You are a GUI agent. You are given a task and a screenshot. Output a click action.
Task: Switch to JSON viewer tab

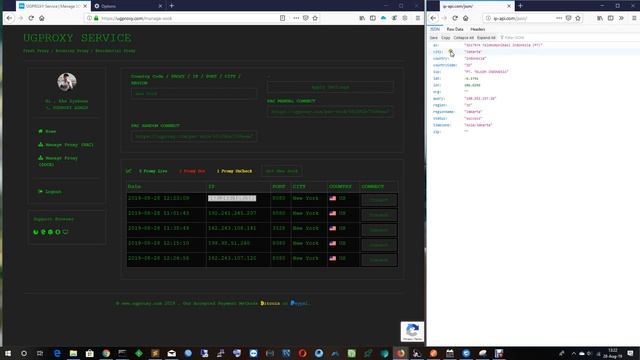(435, 29)
